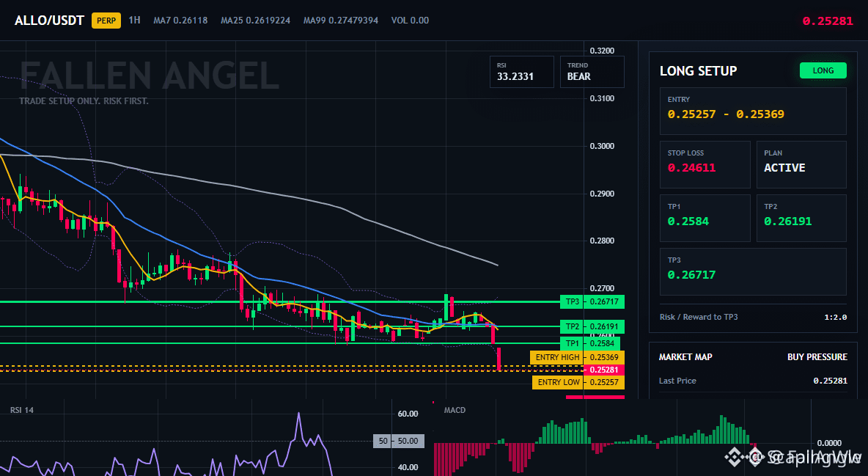Click the 60.00 RSI axis label
Image resolution: width=868 pixels, height=476 pixels.
(x=408, y=414)
